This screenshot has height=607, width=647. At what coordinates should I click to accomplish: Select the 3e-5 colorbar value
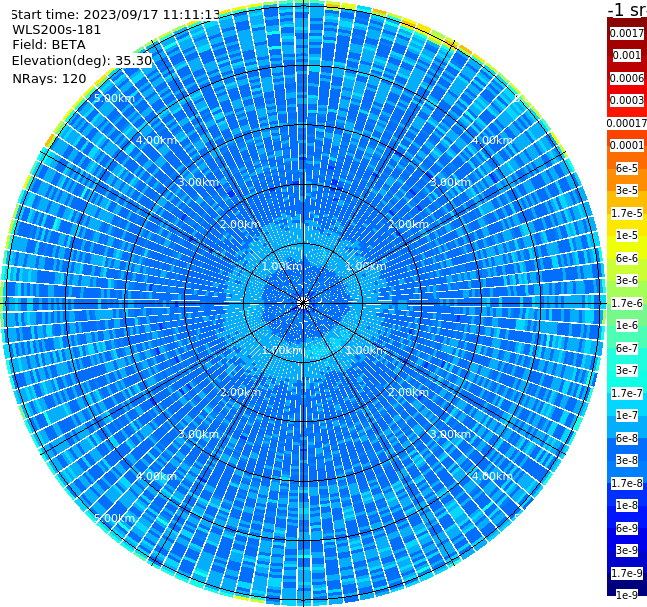[x=627, y=190]
